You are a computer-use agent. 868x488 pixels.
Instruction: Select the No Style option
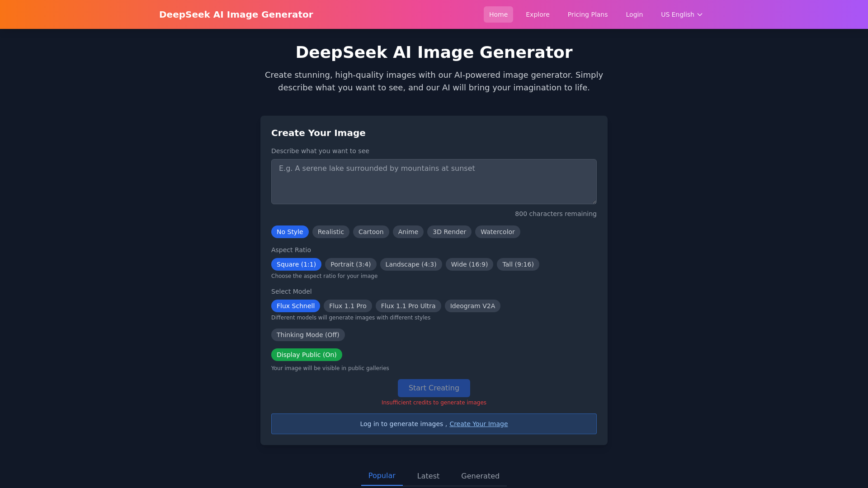[290, 232]
